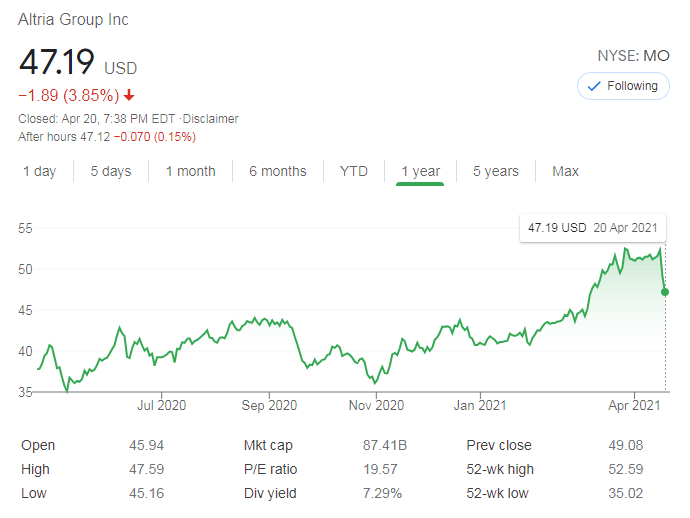Click the Mkt cap label
This screenshot has height=518, width=690.
click(268, 445)
